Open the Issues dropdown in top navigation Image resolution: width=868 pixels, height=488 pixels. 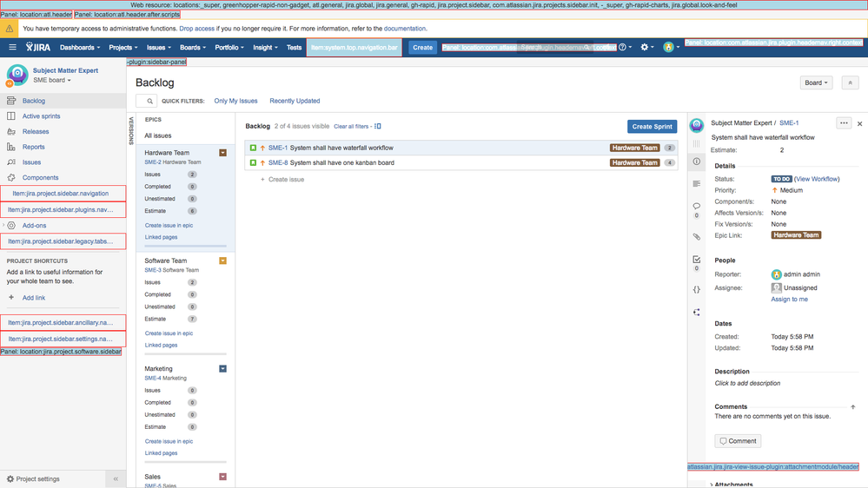(159, 48)
